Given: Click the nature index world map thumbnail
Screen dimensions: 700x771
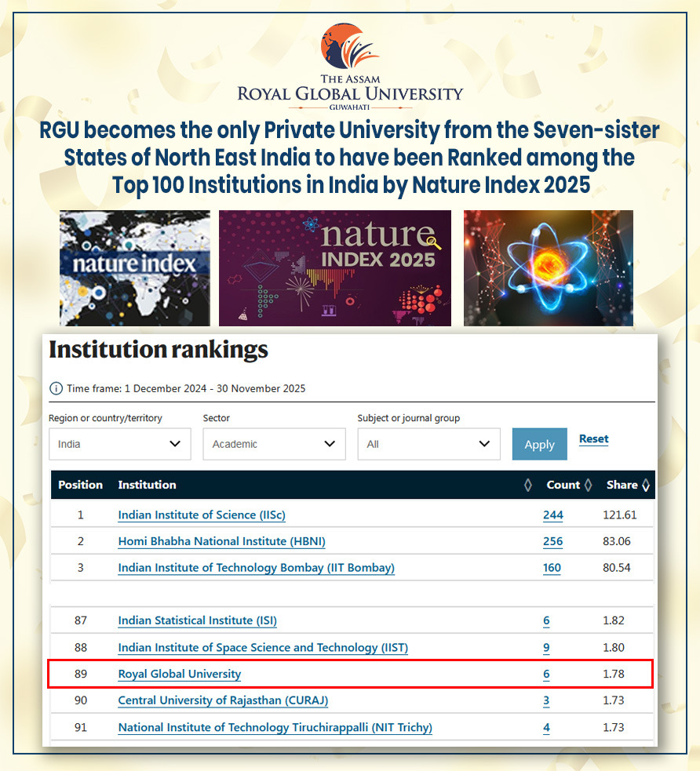Looking at the screenshot, I should (x=135, y=267).
